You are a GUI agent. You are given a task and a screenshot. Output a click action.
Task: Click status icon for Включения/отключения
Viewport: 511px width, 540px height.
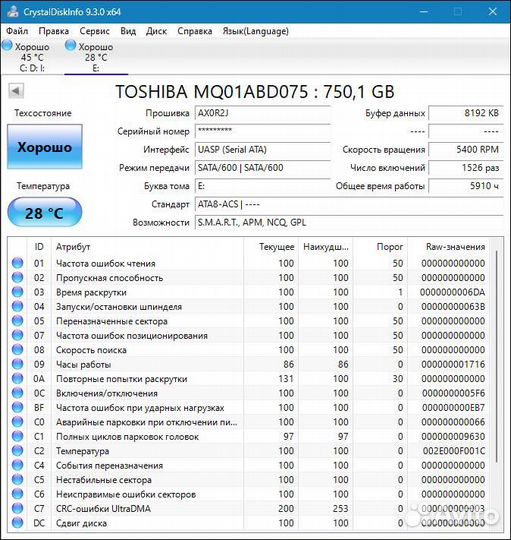[18, 393]
